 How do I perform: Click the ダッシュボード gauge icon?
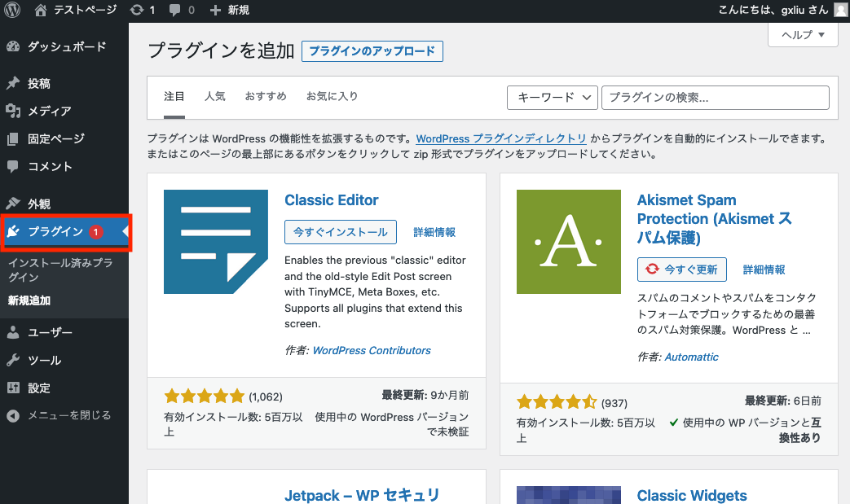(x=13, y=46)
